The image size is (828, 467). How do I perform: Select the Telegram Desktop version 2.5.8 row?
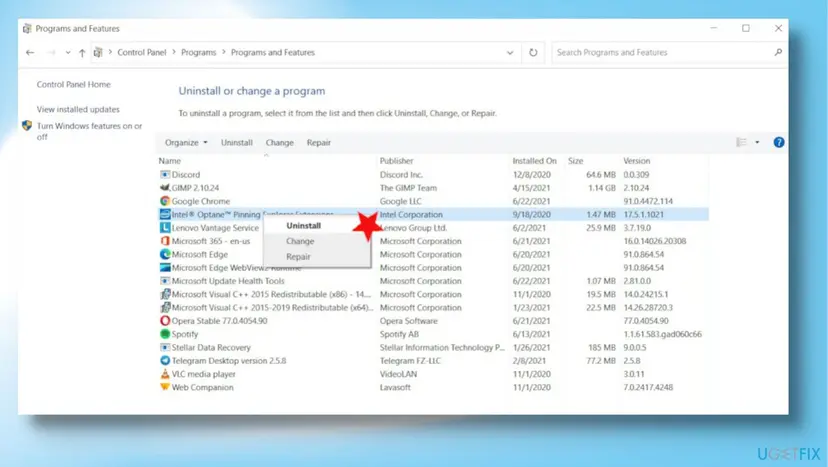pos(433,360)
